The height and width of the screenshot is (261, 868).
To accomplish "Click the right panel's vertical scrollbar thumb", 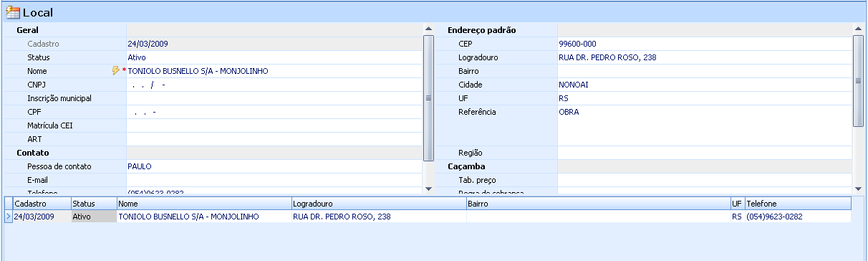I will 857,81.
